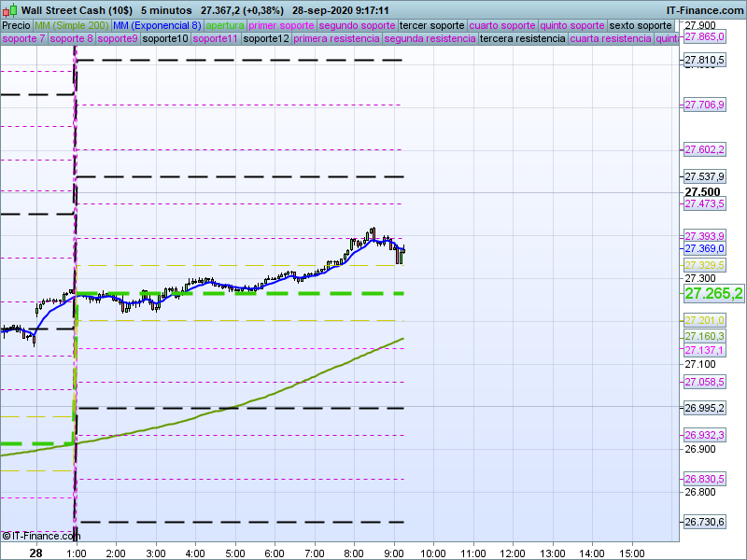Image resolution: width=747 pixels, height=560 pixels.
Task: Click the 5:00 time axis marker
Action: (x=235, y=553)
